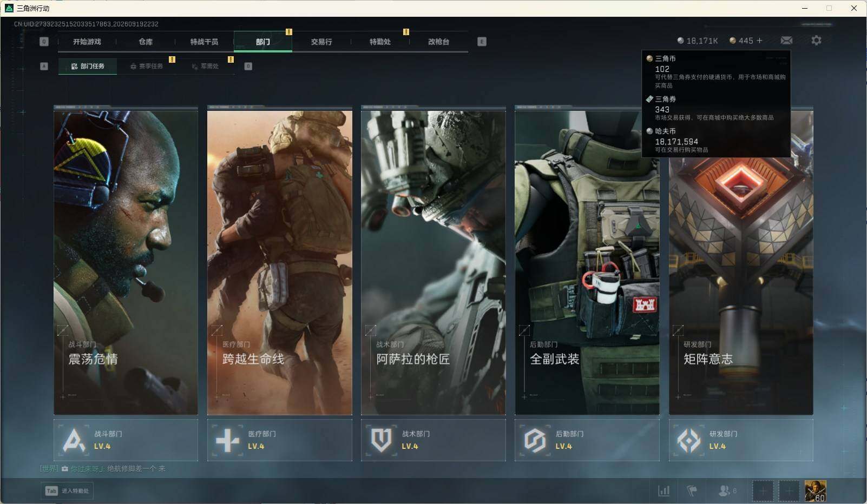The height and width of the screenshot is (504, 867).
Task: Click the second empty squad slot
Action: (x=789, y=490)
